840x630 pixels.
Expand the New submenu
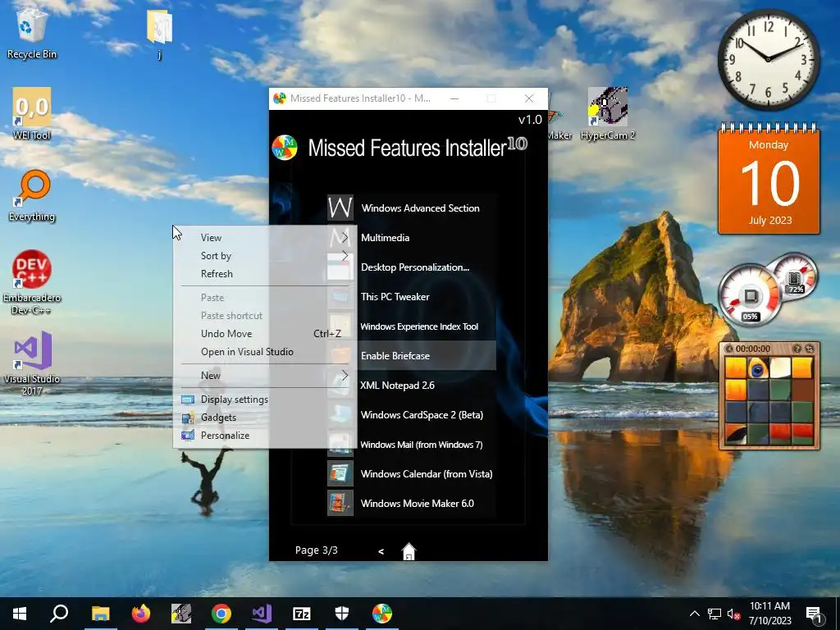click(x=265, y=375)
